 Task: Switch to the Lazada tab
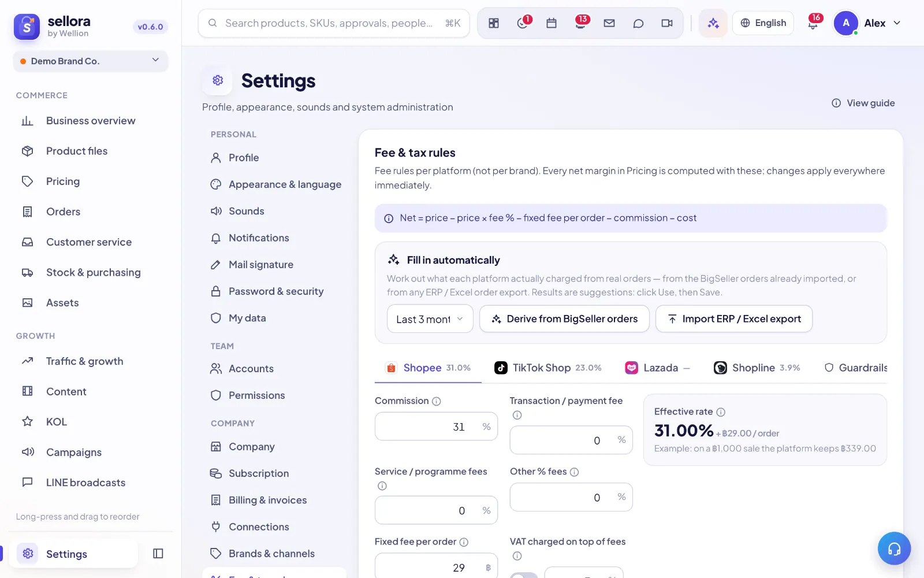tap(657, 368)
